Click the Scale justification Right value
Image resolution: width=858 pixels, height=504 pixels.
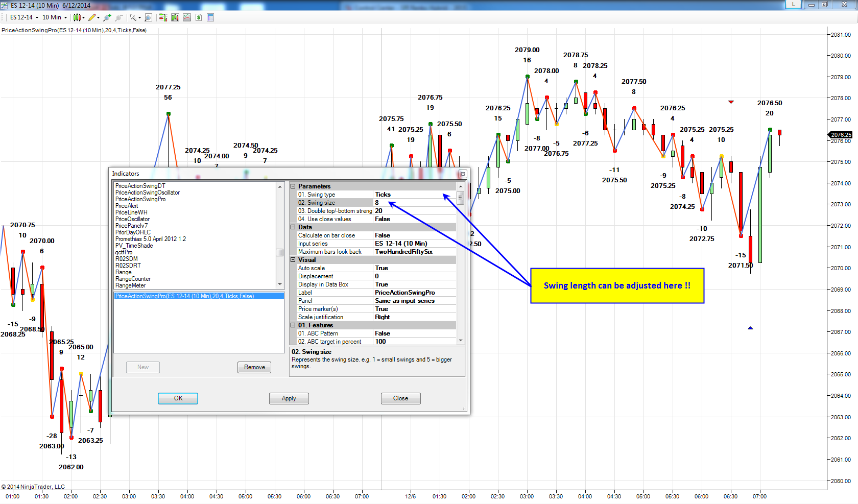(415, 317)
